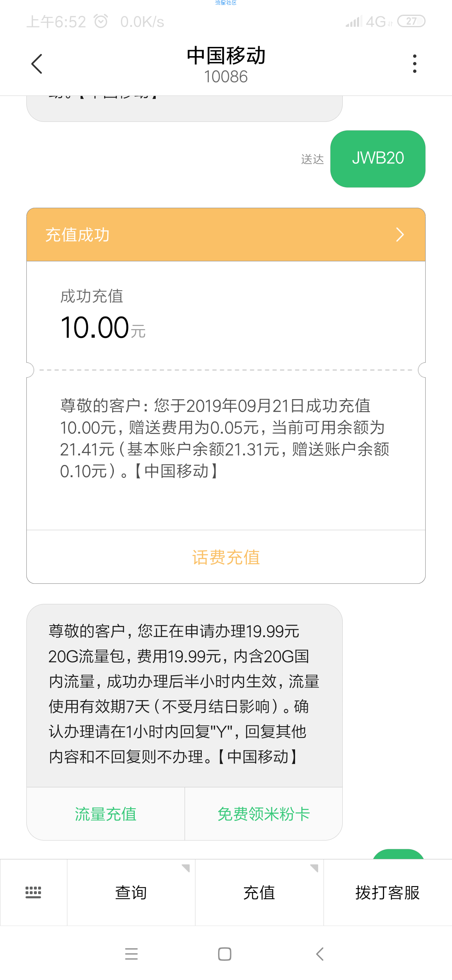Tap the Android back navigation icon
452x980 pixels.
[x=320, y=954]
